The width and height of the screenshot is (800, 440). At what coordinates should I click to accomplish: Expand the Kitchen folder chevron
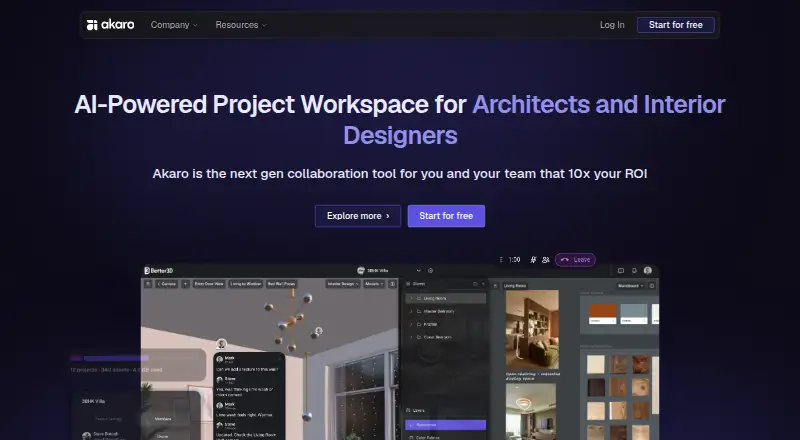[411, 324]
